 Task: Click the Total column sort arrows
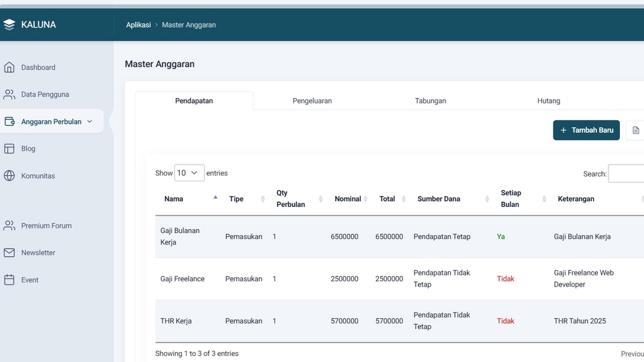[403, 199]
